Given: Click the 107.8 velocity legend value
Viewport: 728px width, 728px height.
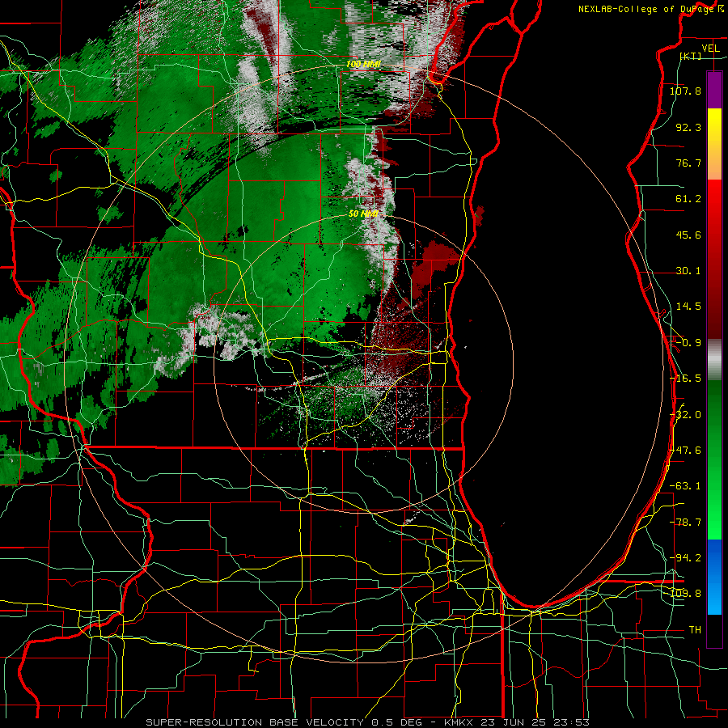Looking at the screenshot, I should [x=685, y=91].
